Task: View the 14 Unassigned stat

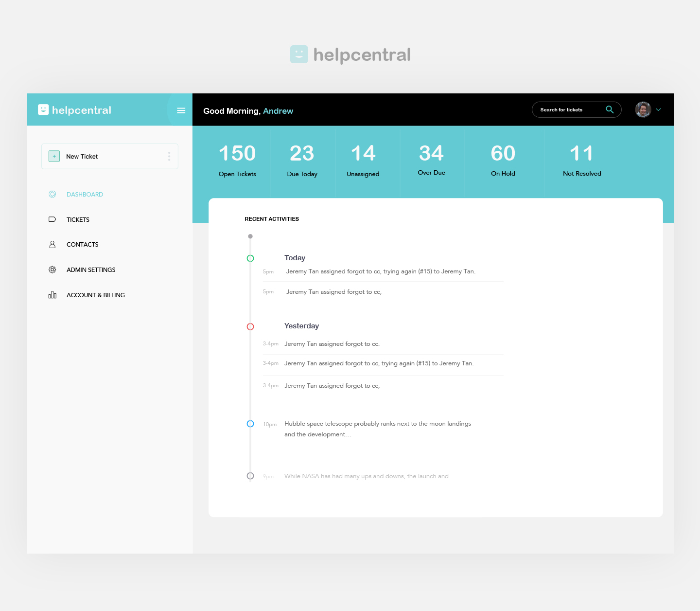Action: [363, 161]
